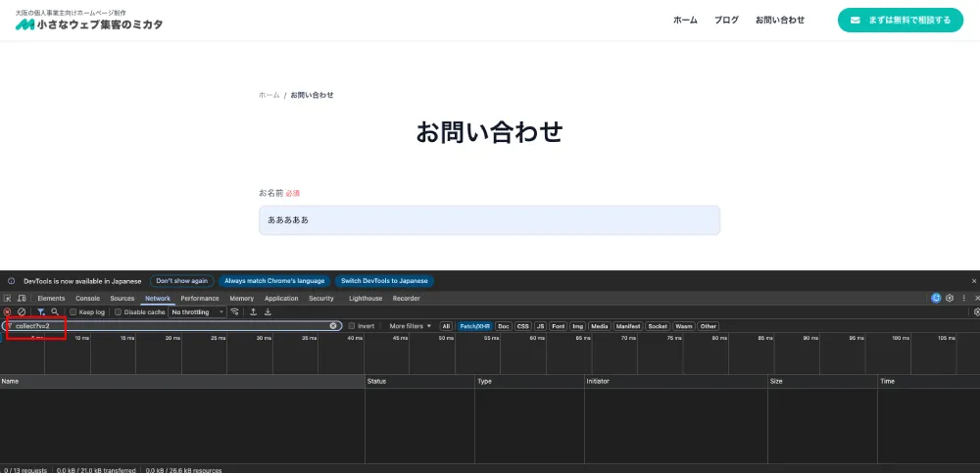Viewport: 980px width, 473px height.
Task: Toggle the Img type filter
Action: click(577, 326)
